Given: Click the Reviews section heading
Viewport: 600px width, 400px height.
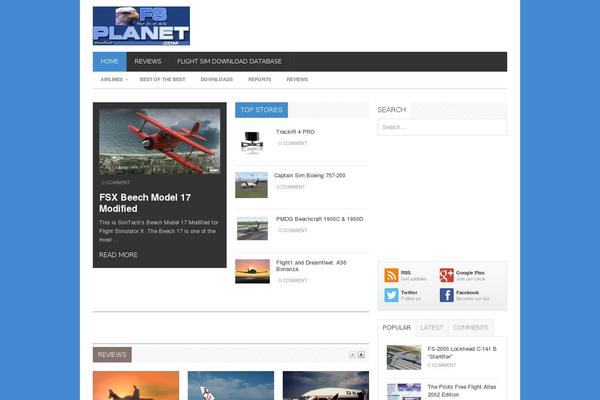Looking at the screenshot, I should point(112,355).
